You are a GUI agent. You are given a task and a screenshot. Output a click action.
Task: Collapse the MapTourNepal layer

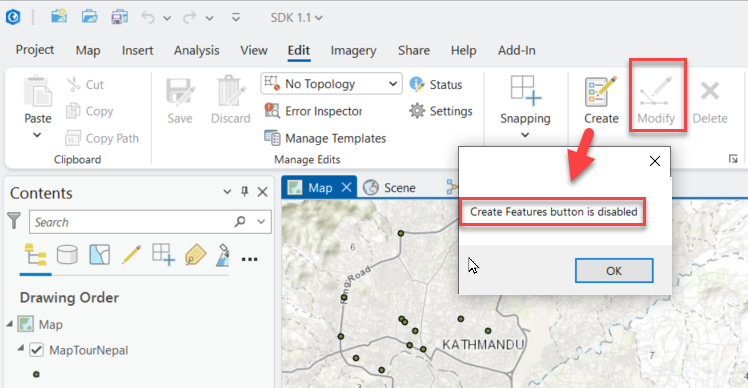(21, 348)
